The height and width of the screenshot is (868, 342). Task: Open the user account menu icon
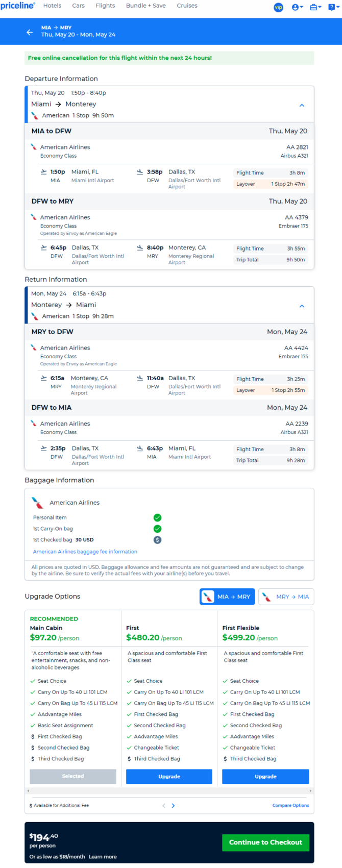point(297,7)
